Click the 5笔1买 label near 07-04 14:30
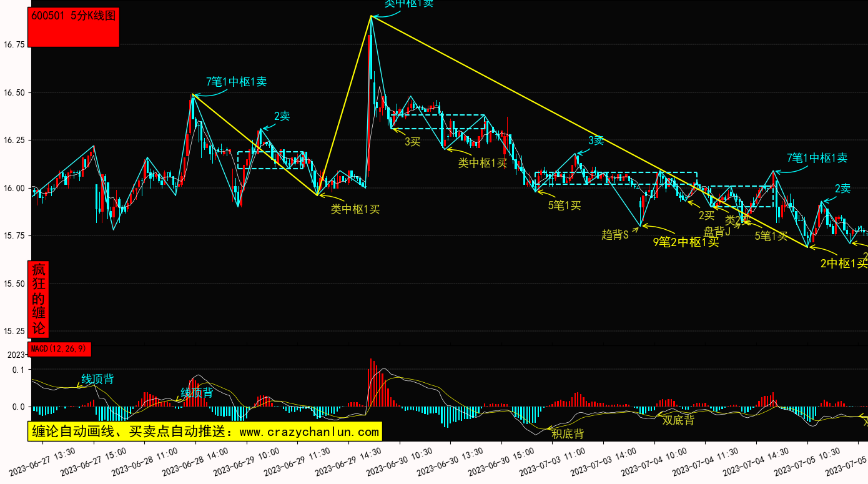This screenshot has height=484, width=868. click(x=771, y=236)
